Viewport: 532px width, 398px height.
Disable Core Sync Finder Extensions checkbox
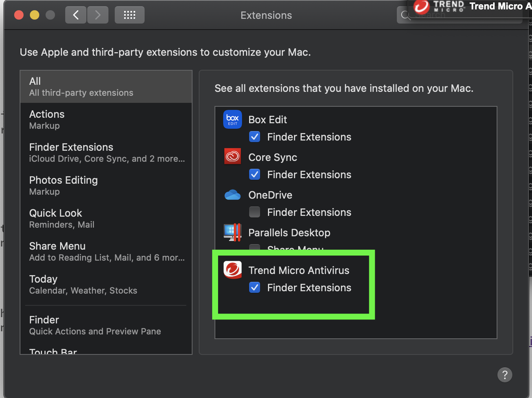tap(255, 174)
